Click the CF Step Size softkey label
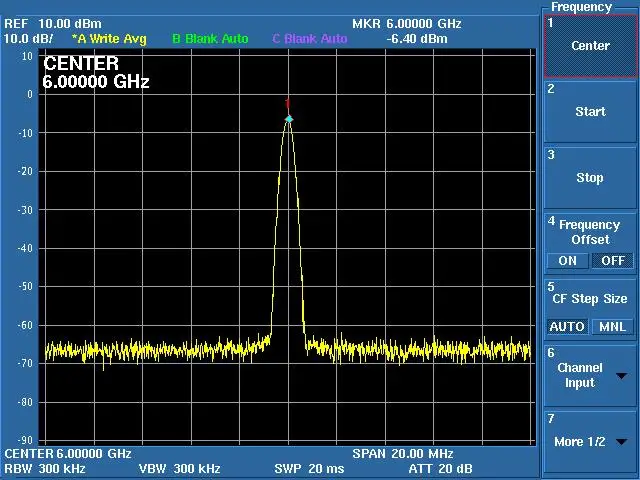This screenshot has height=480, width=640. pos(589,299)
